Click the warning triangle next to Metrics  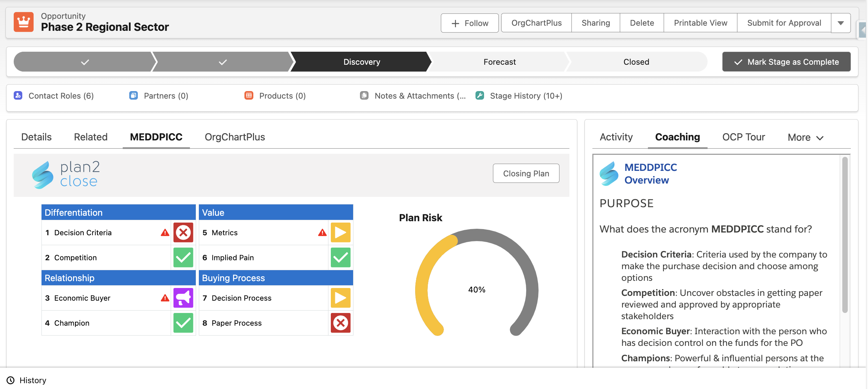click(x=322, y=233)
